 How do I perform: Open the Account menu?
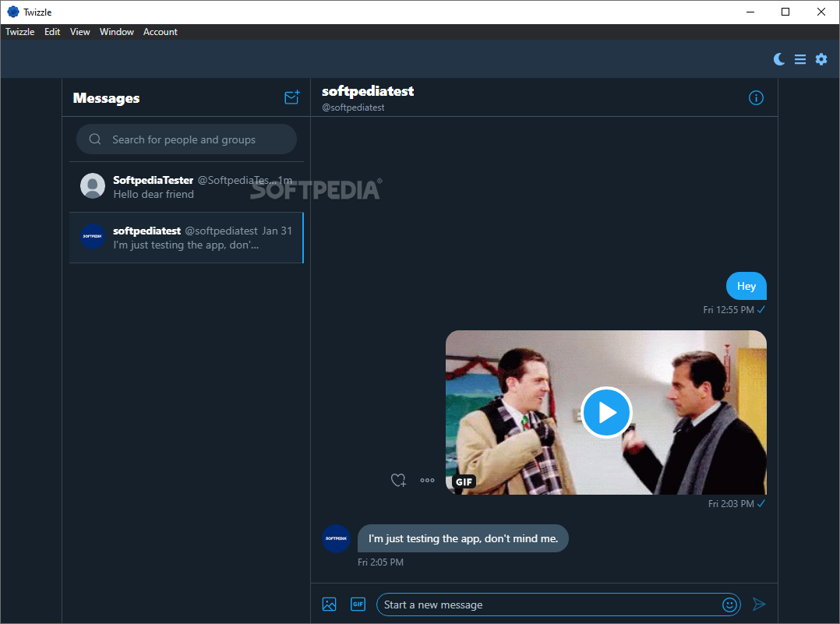[161, 32]
